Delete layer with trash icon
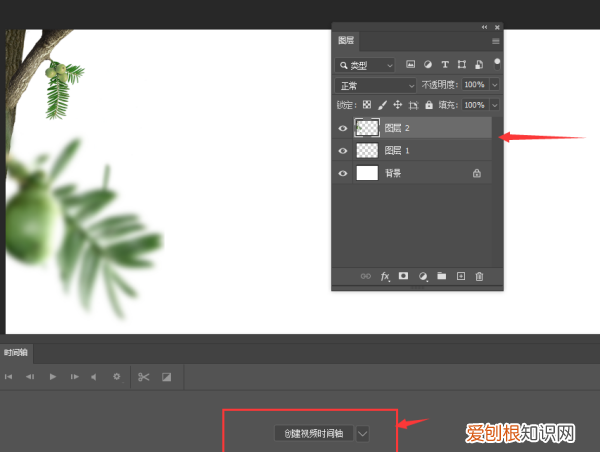This screenshot has height=452, width=600. pos(479,276)
